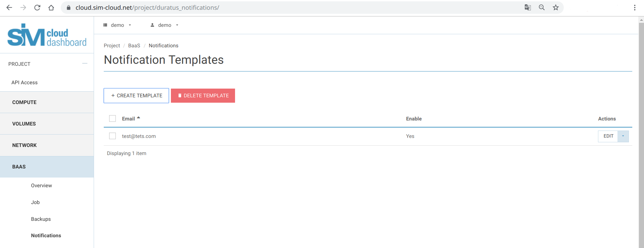Go to browser home icon
644x248 pixels.
click(x=51, y=7)
